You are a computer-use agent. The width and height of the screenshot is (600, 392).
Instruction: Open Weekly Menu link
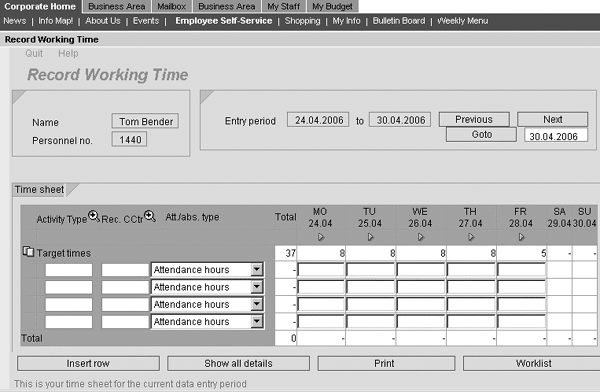pyautogui.click(x=463, y=21)
